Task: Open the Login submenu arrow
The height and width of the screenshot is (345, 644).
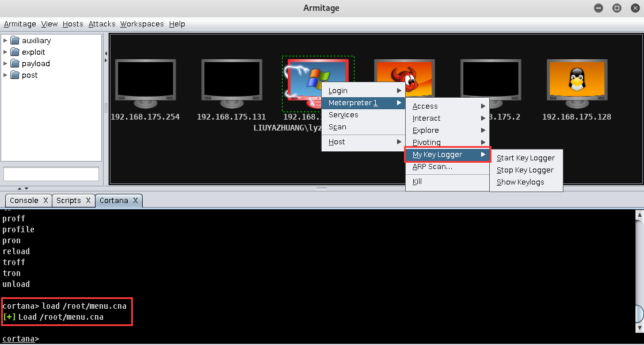Action: coord(399,91)
